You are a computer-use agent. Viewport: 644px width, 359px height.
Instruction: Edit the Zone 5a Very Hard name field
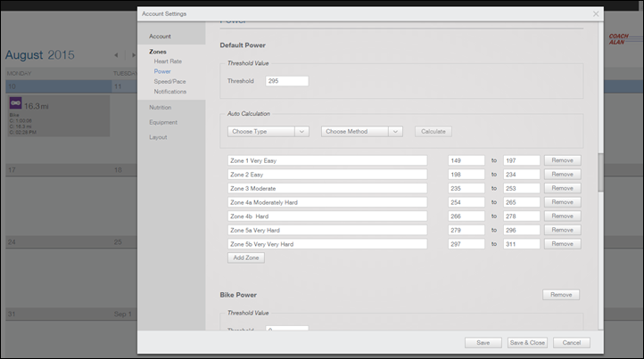click(x=327, y=230)
